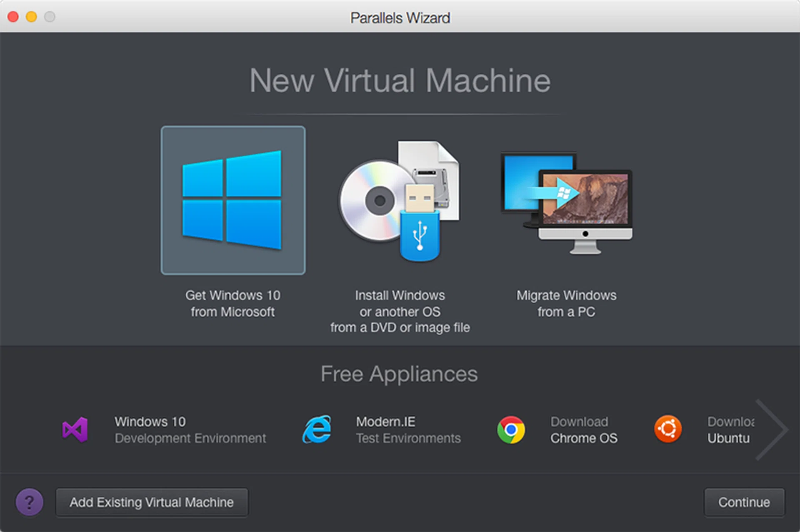Select Download Chrome OS text

[583, 430]
